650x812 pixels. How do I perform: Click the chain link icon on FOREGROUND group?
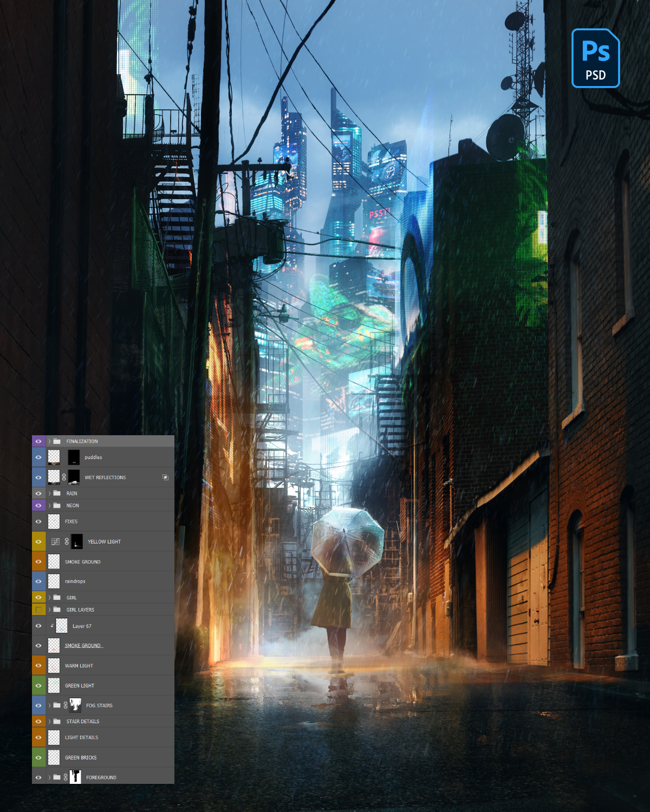pyautogui.click(x=66, y=777)
